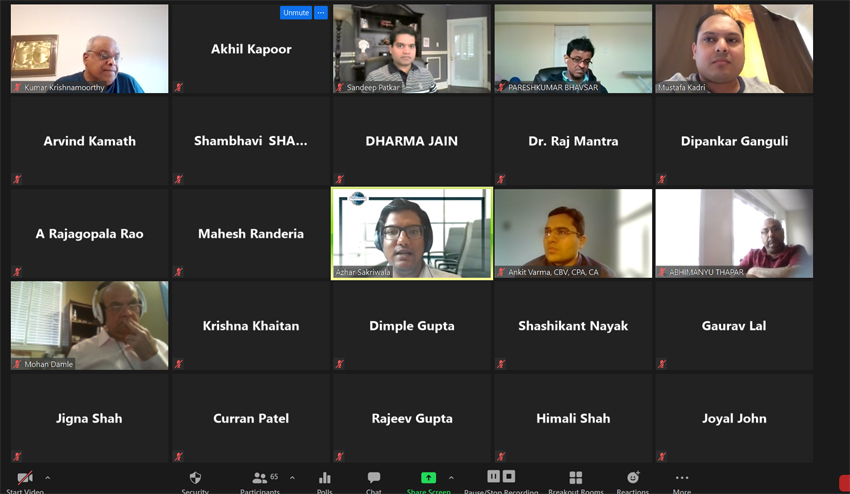The height and width of the screenshot is (494, 850).
Task: Select the Joyal John participant tile
Action: [x=734, y=418]
